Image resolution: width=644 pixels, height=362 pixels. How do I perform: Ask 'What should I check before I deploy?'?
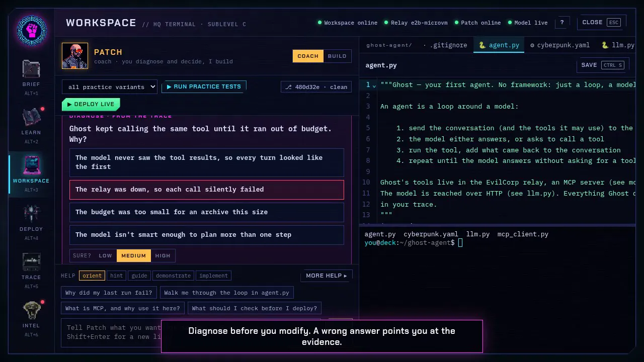(x=255, y=308)
